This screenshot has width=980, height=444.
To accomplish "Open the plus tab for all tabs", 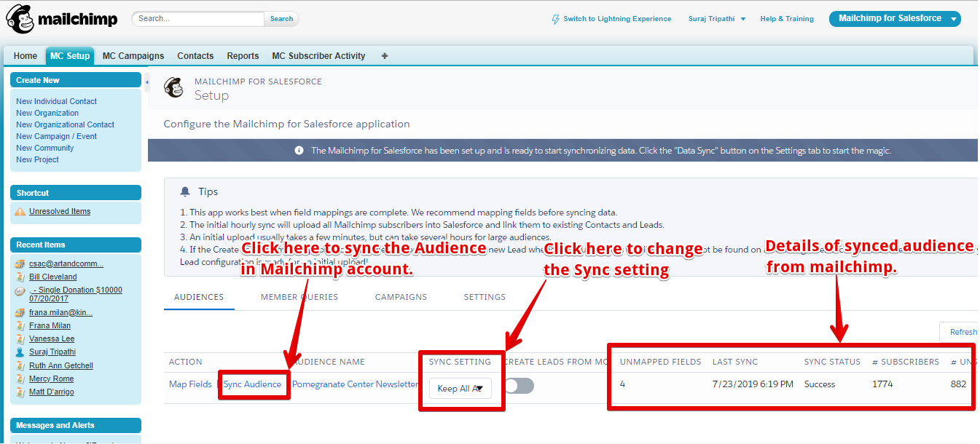I will (385, 56).
